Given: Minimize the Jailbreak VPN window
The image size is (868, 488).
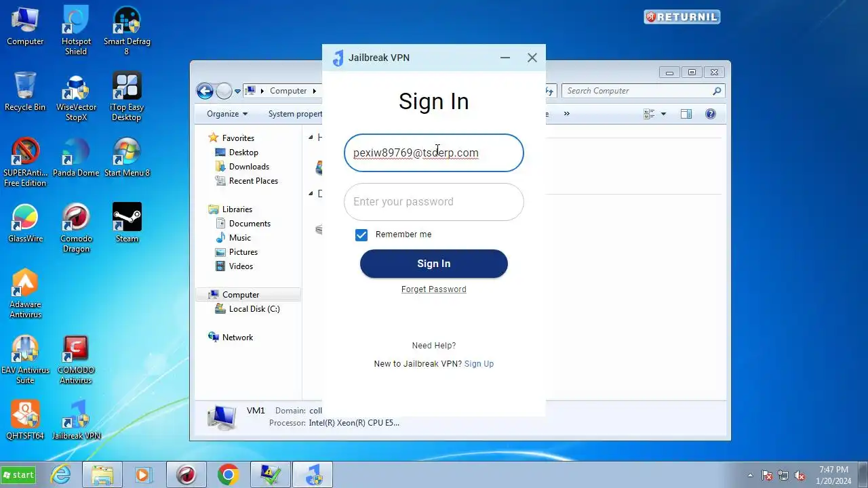Looking at the screenshot, I should [505, 58].
